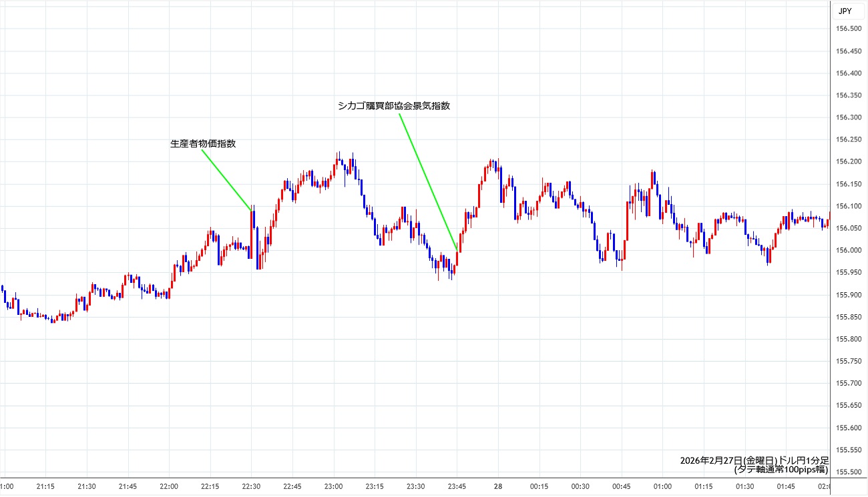Select the 21:15 time axis label

click(45, 486)
